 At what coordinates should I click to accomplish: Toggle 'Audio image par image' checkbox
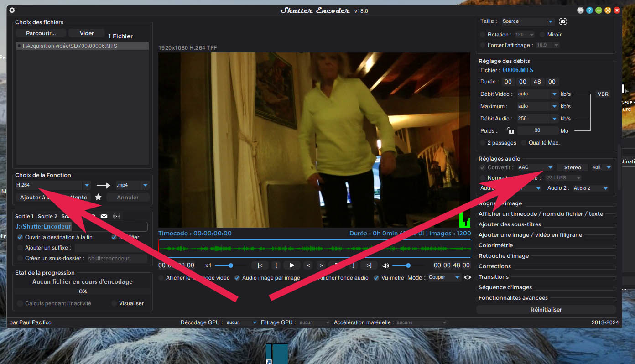pyautogui.click(x=237, y=278)
